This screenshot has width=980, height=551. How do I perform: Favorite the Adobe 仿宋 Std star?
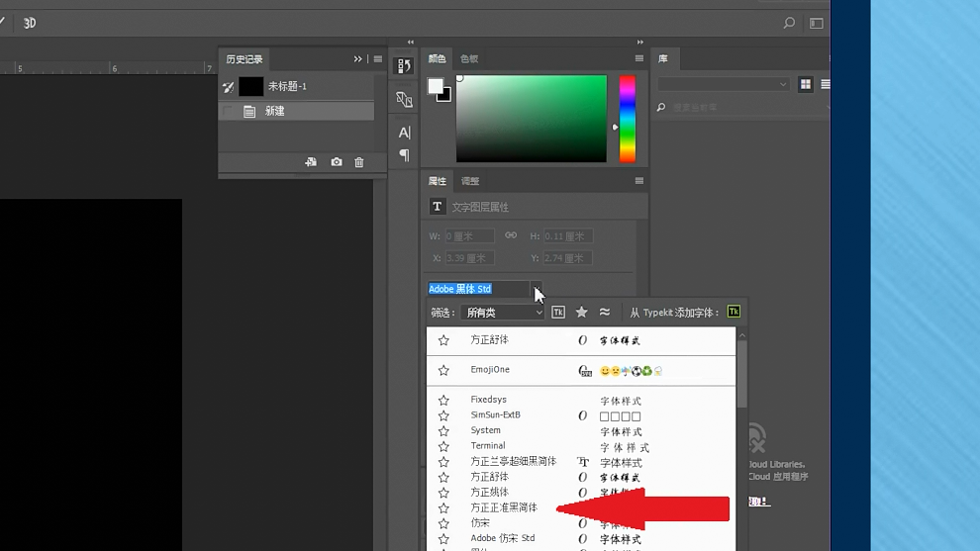tap(443, 539)
